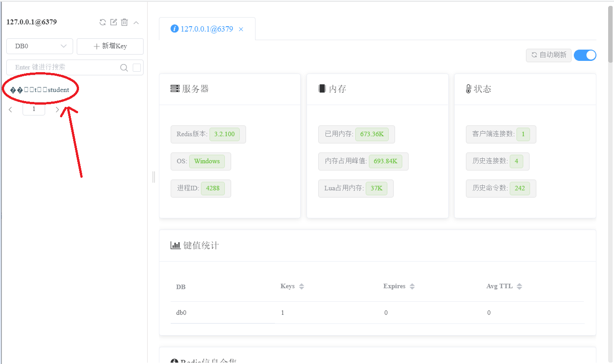Image resolution: width=614 pixels, height=364 pixels.
Task: Sort table by the Keys column arrows
Action: point(302,286)
